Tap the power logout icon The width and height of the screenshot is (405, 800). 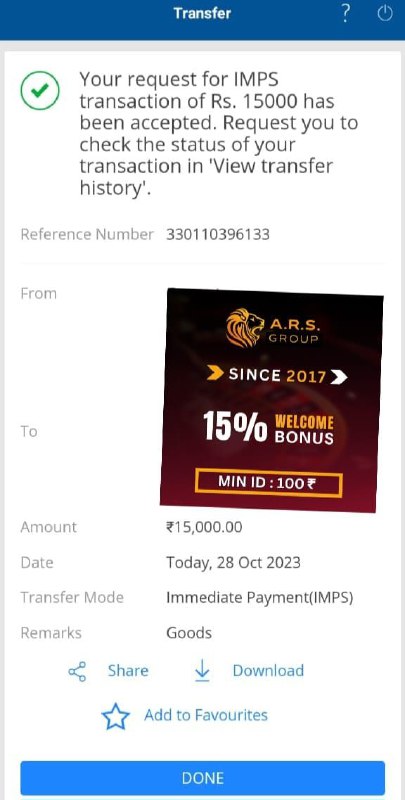[x=385, y=14]
